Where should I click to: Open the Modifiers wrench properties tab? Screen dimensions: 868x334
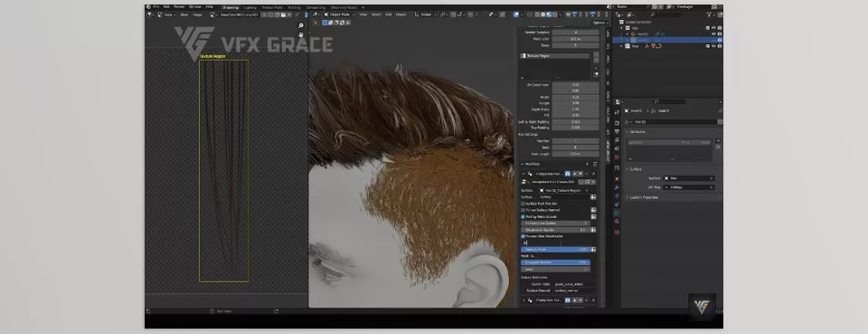[x=617, y=187]
